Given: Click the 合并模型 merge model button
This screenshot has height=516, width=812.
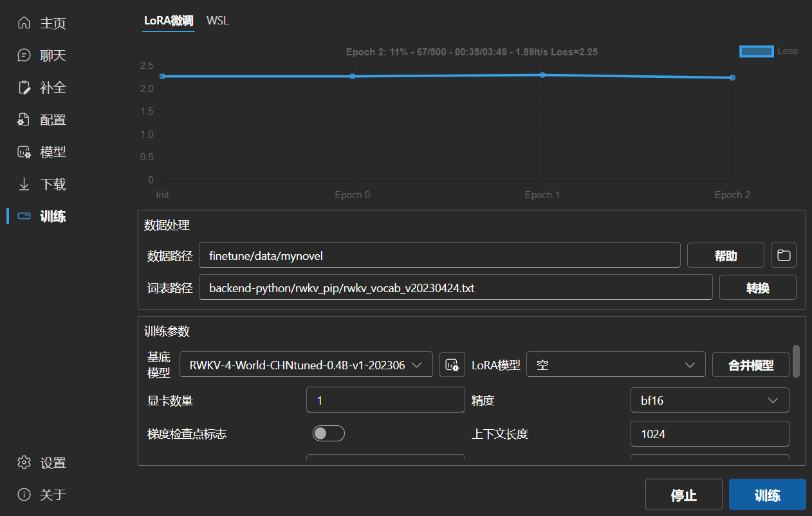Looking at the screenshot, I should coord(751,365).
